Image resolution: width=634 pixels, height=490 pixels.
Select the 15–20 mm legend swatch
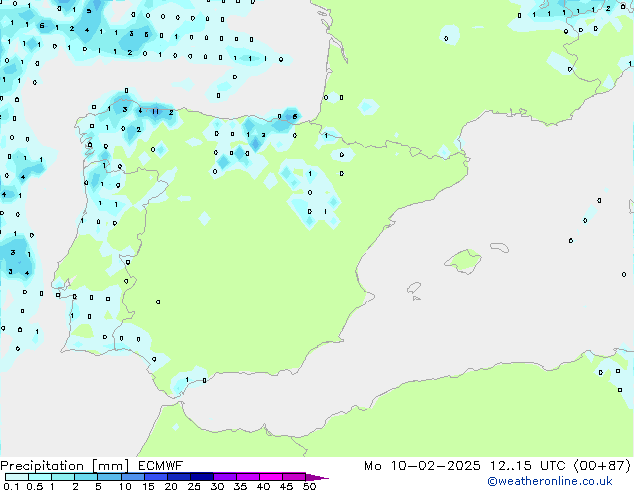(156, 477)
